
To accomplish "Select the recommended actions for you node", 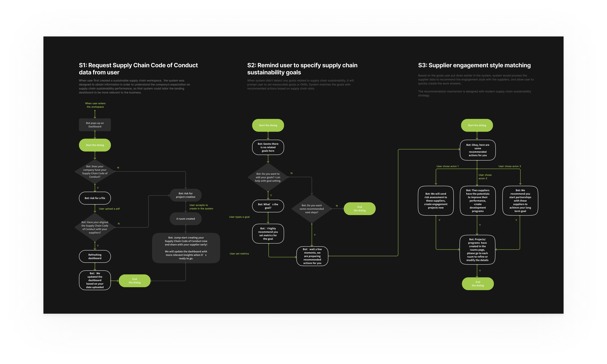I will point(477,150).
